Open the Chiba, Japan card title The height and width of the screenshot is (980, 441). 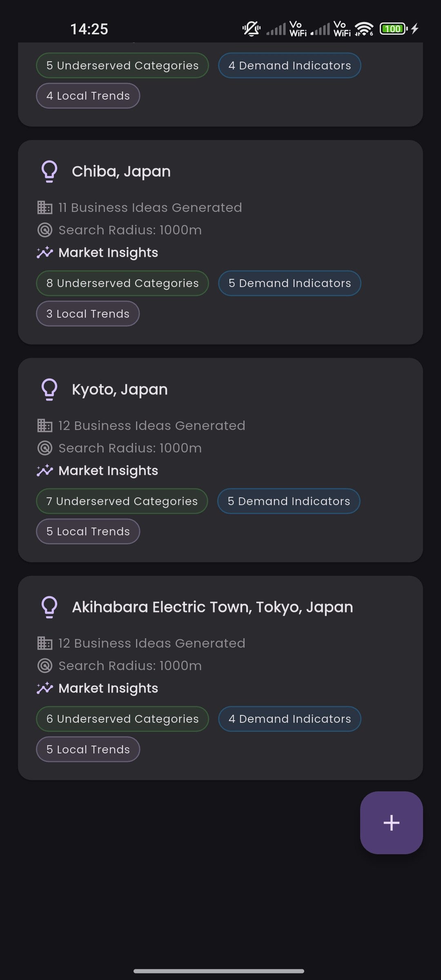click(x=121, y=171)
